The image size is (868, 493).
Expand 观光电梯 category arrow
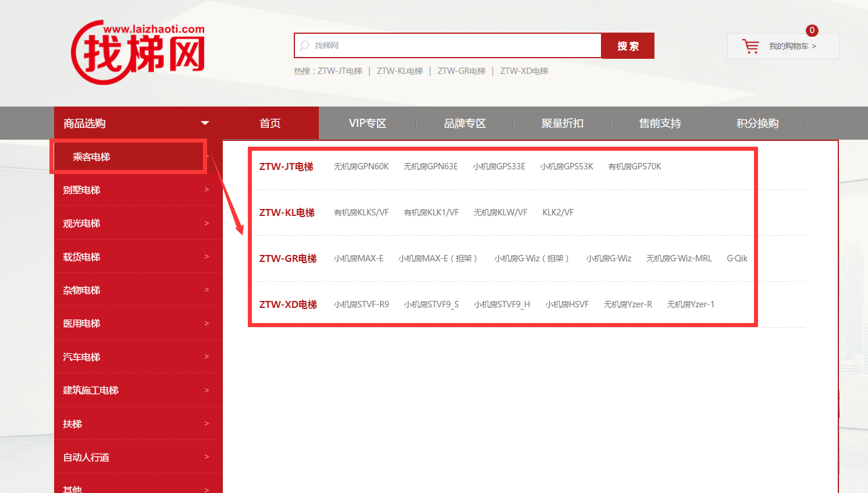tap(207, 223)
